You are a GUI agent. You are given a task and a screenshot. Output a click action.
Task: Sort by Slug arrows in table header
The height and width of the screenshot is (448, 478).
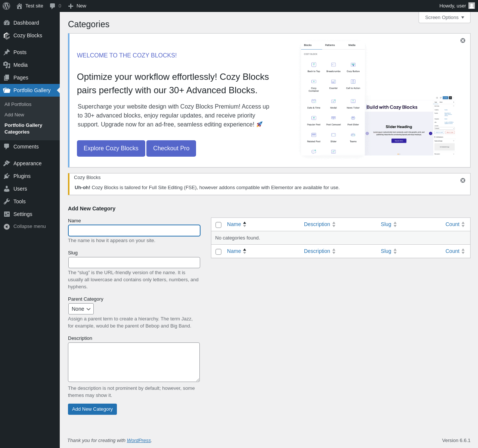pyautogui.click(x=395, y=224)
